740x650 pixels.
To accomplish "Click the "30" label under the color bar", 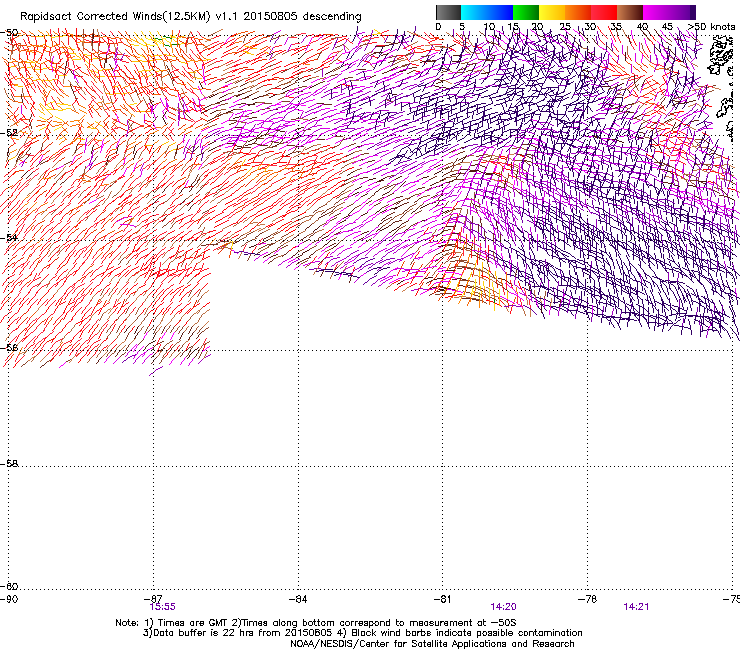I will [590, 27].
